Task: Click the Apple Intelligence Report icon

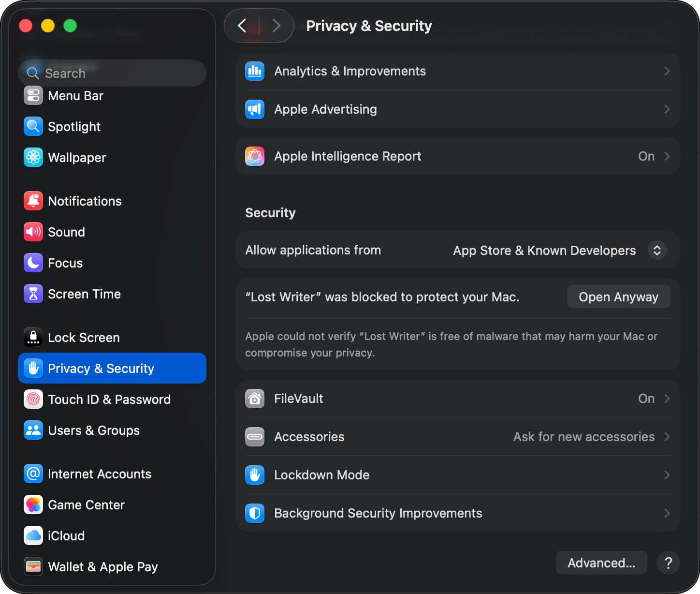Action: 255,156
